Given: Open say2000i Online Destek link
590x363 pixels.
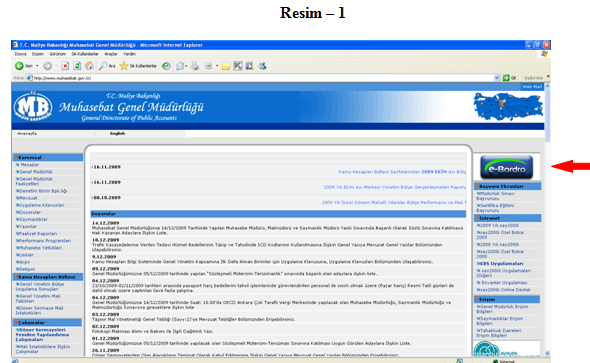Looking at the screenshot, I should [x=503, y=290].
